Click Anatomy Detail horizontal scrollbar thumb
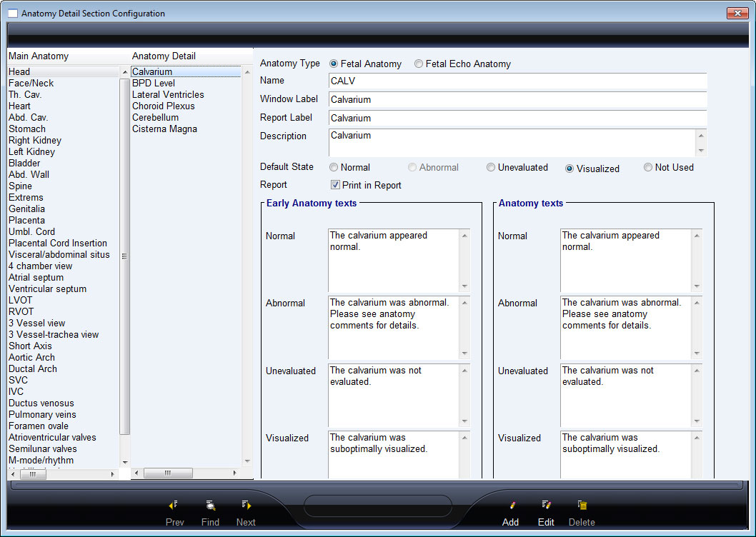 click(x=168, y=473)
